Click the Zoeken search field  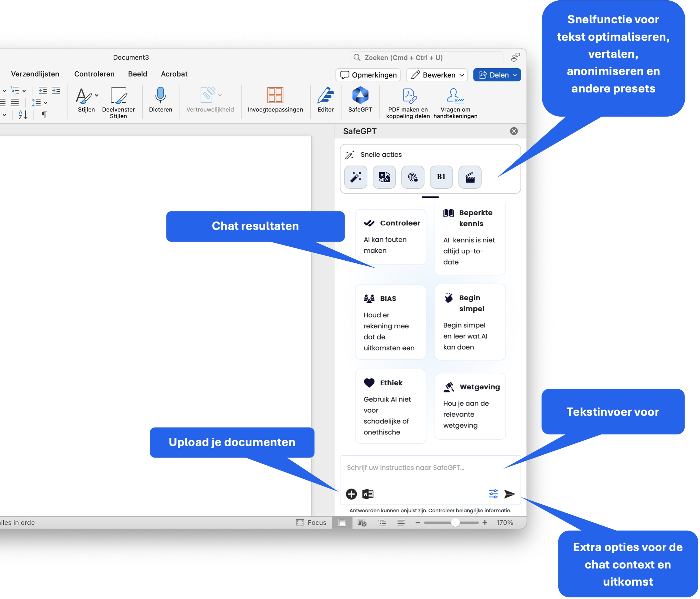(x=426, y=57)
